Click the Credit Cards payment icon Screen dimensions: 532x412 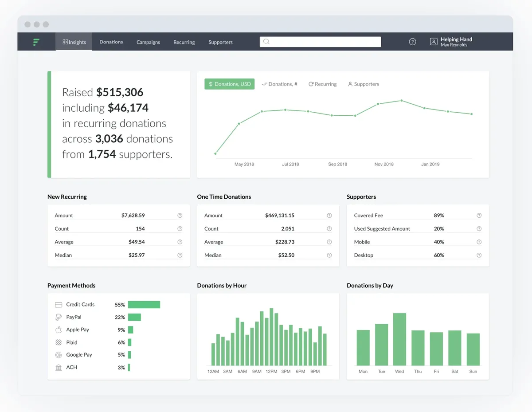pos(59,305)
